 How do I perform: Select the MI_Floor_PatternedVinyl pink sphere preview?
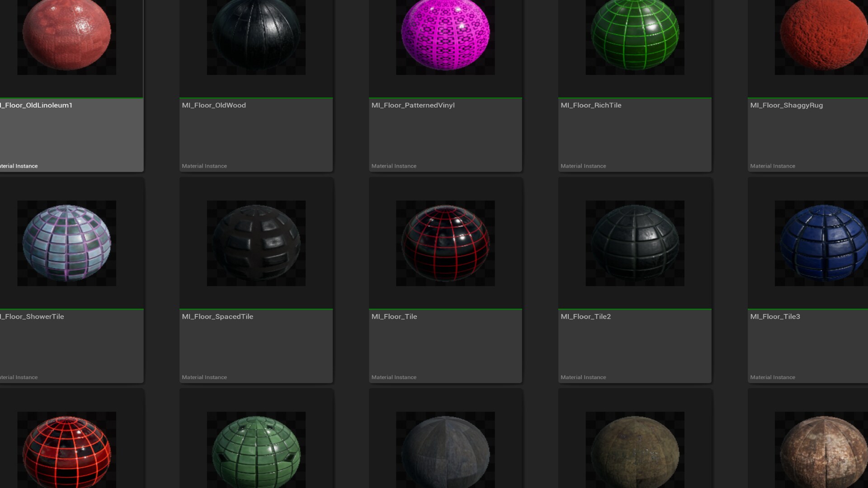[x=445, y=37]
